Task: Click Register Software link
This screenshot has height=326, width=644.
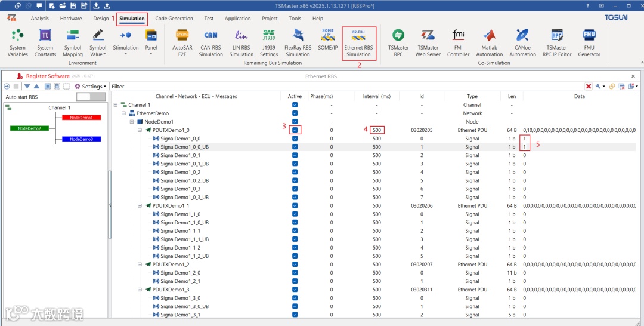Action: pyautogui.click(x=48, y=76)
